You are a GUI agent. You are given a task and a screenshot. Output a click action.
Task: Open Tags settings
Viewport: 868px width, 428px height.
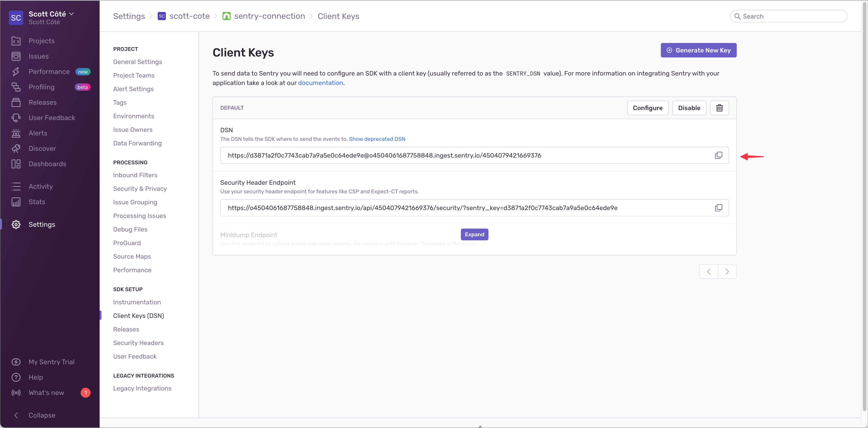tap(120, 102)
